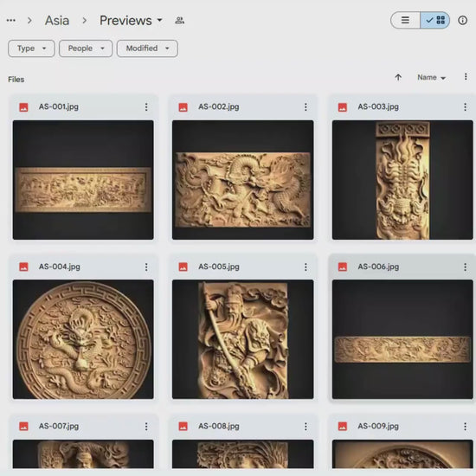Screen dimensions: 476x476
Task: Expand the People filter dropdown
Action: pyautogui.click(x=86, y=48)
